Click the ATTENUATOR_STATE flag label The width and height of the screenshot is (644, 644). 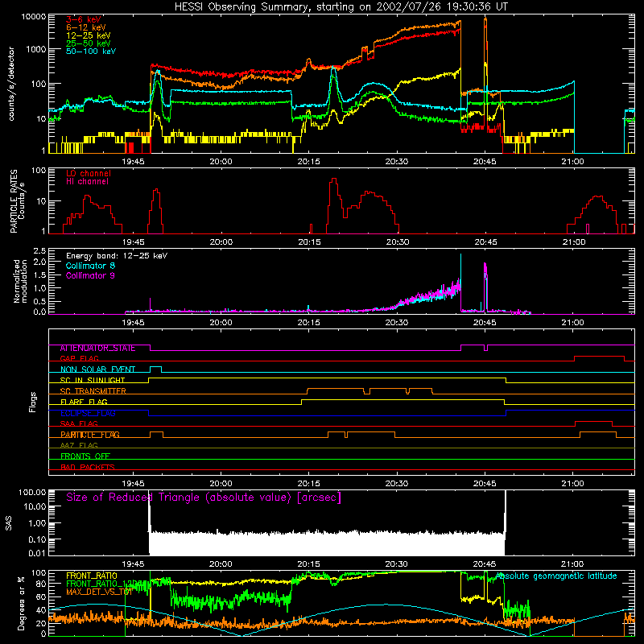click(97, 349)
